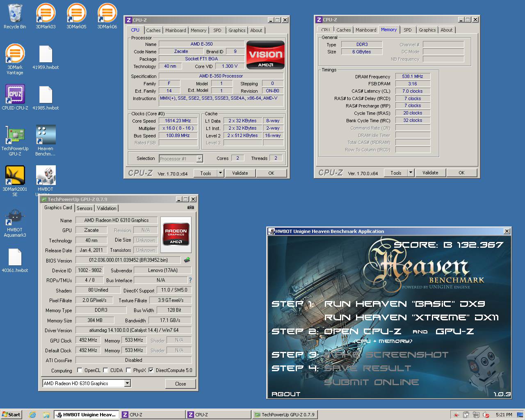Select 3DMark2001 SE desktop icon
This screenshot has height=420, width=525.
[x=15, y=181]
